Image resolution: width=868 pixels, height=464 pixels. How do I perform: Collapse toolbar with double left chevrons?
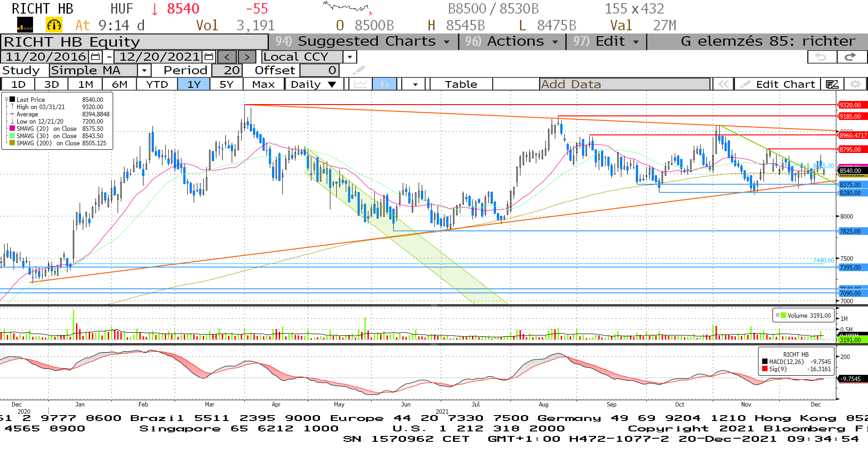723,84
